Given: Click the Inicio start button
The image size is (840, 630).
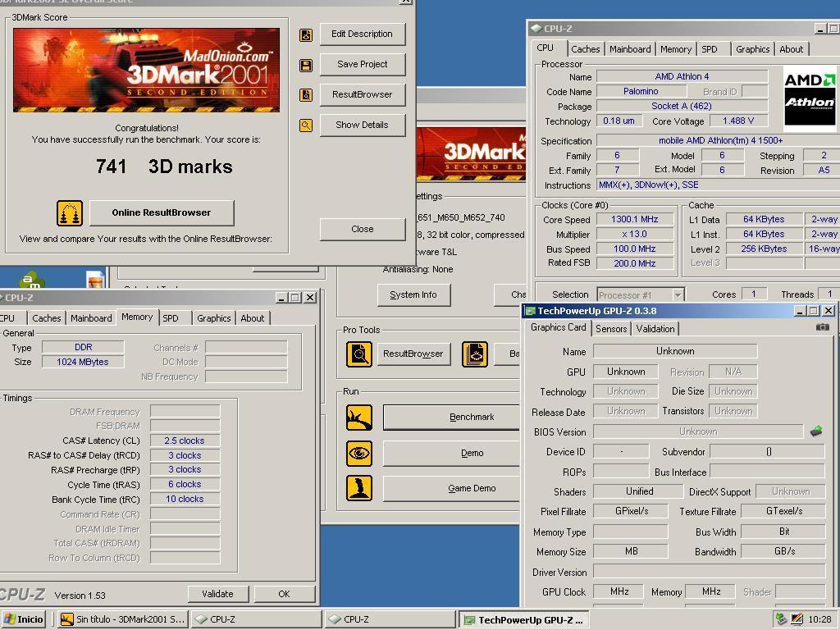Looking at the screenshot, I should coord(24,619).
